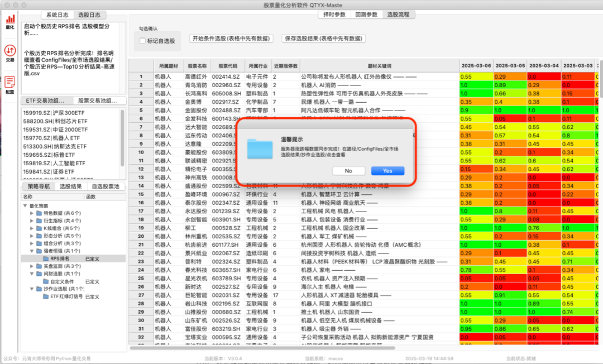Click stock name 长城高科 in row 3
This screenshot has width=603, height=364.
point(196,93)
